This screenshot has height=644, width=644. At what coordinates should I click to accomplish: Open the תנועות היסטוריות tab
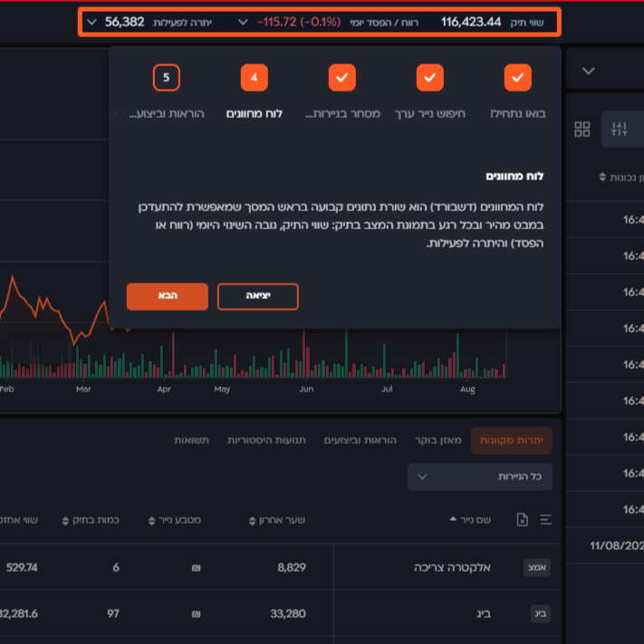pyautogui.click(x=266, y=440)
